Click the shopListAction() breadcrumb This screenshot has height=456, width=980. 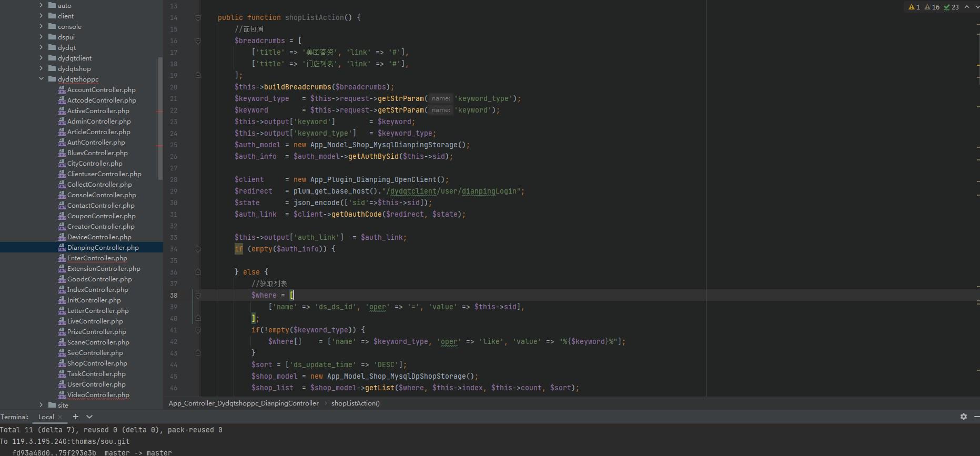click(356, 403)
